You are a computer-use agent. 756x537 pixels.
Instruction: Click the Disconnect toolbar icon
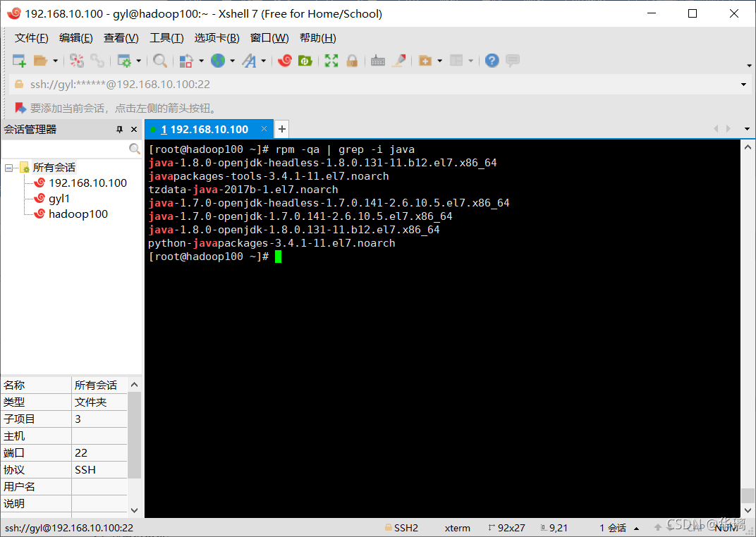click(77, 61)
